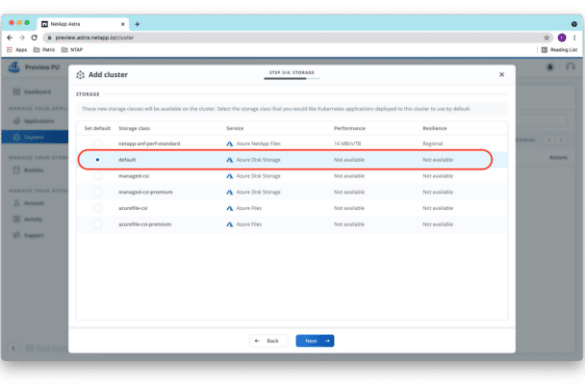
Task: Select the NetApp Astra browser tab
Action: tap(83, 24)
